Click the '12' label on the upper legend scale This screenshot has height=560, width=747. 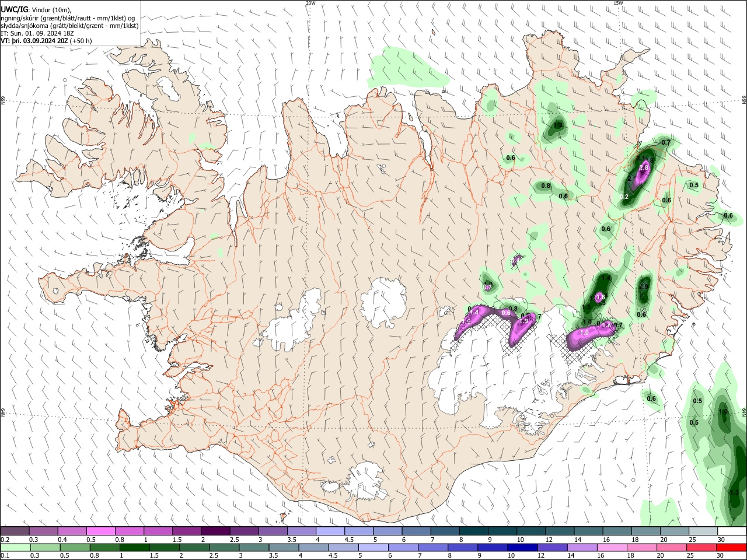click(x=550, y=540)
